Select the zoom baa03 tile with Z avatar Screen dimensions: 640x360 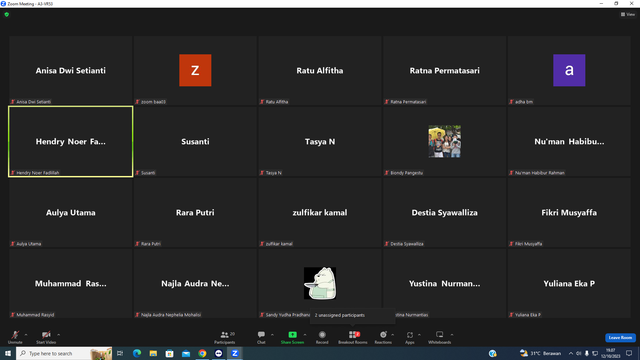[195, 71]
